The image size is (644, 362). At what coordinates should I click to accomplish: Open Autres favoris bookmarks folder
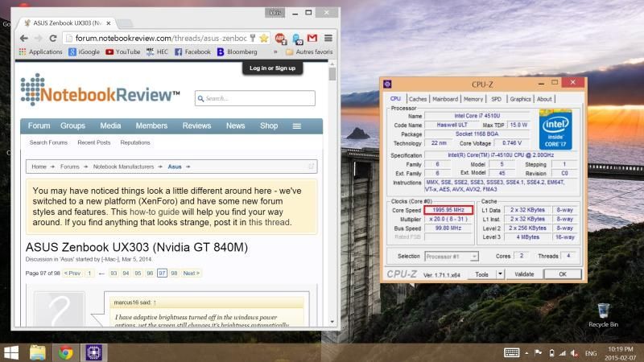[x=309, y=51]
